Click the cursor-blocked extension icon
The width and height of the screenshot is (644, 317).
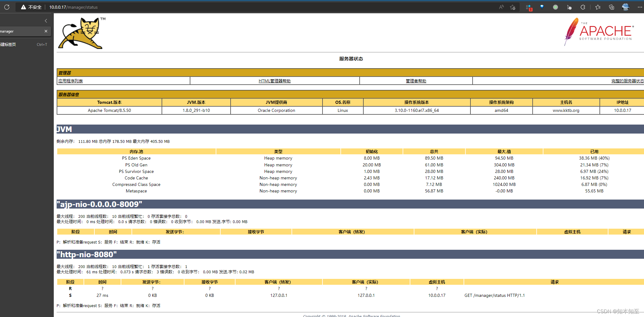[569, 7]
